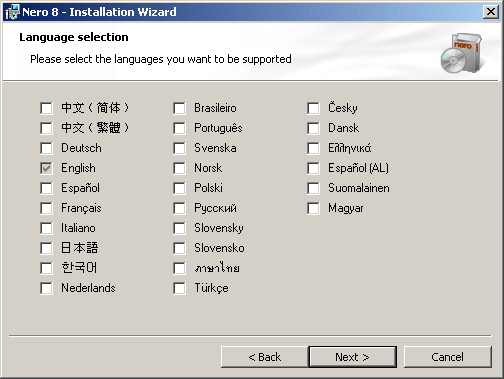
Task: Cancel the installation wizard
Action: click(448, 357)
